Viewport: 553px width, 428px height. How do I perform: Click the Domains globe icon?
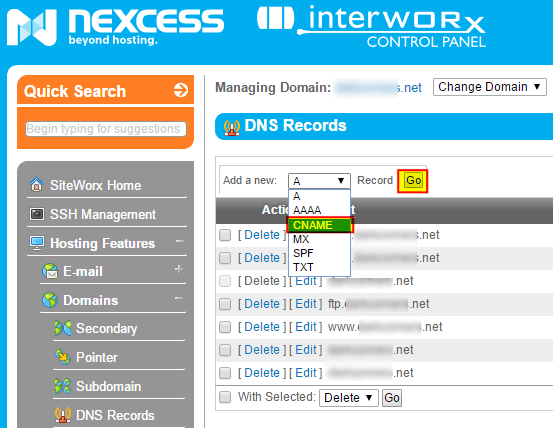tap(50, 300)
